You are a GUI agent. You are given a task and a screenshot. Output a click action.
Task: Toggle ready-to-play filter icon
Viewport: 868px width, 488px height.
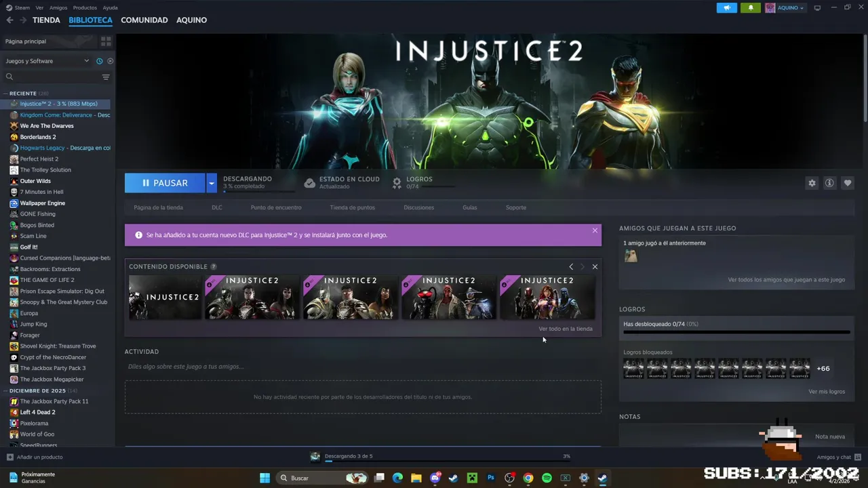[x=110, y=61]
